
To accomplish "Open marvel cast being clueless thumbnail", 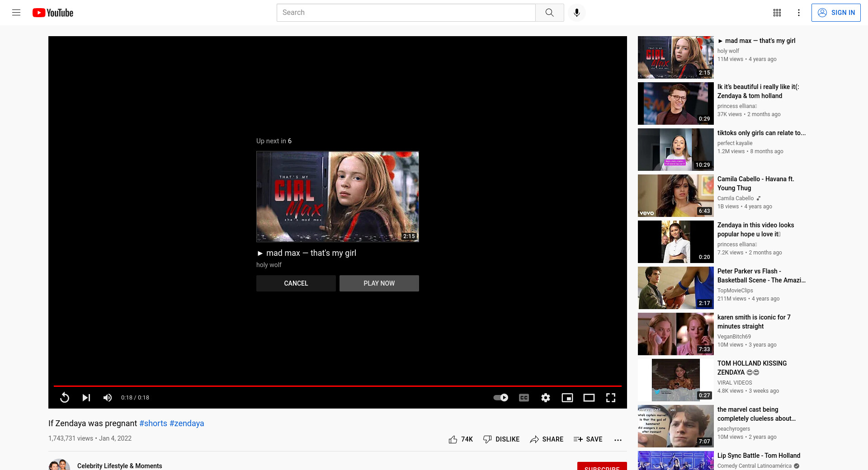I will (x=675, y=426).
